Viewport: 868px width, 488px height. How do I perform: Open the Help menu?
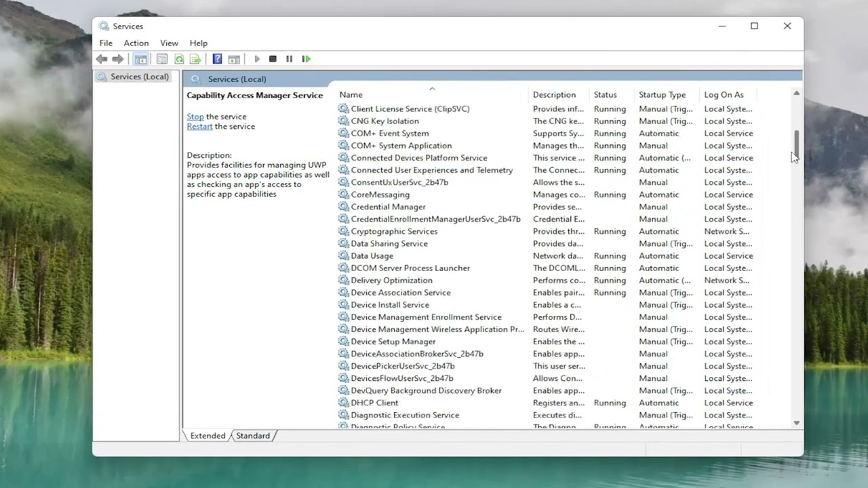pos(199,43)
